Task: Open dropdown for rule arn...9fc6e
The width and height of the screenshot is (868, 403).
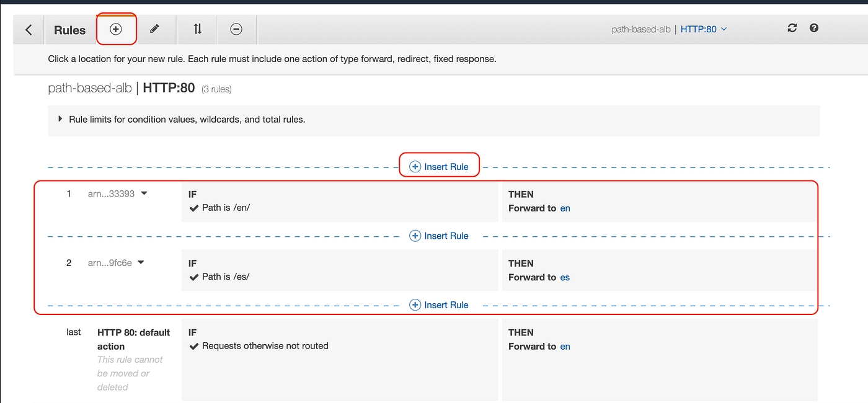Action: (141, 263)
